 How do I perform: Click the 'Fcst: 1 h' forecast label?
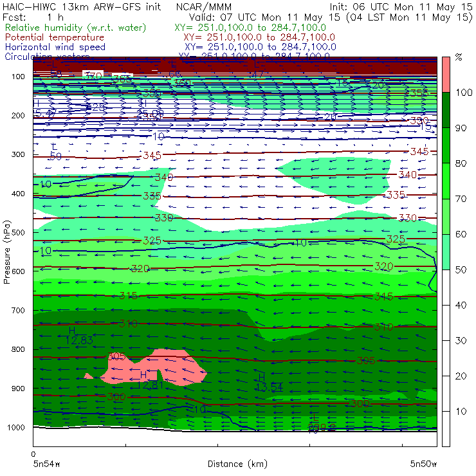(33, 17)
